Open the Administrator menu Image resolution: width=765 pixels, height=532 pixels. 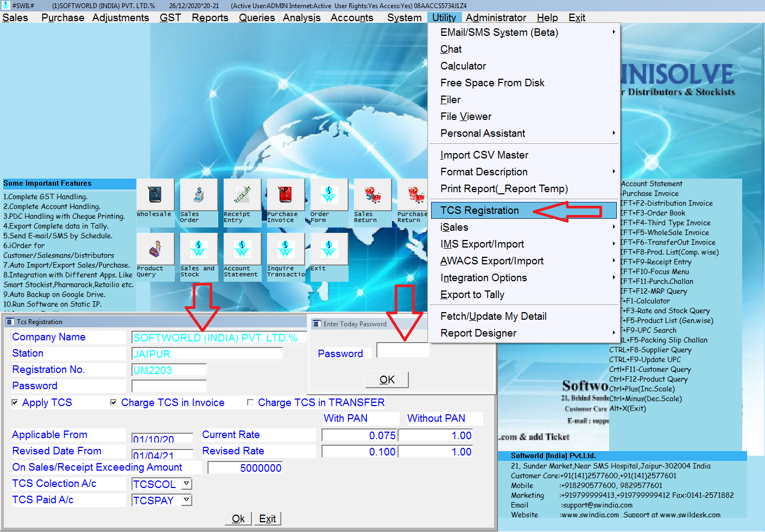(x=496, y=17)
